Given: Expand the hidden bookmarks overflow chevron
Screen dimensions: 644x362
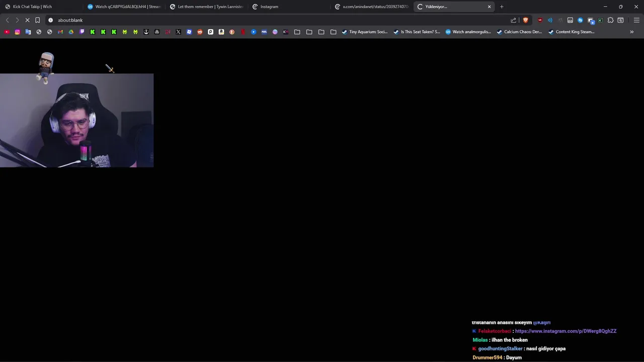Looking at the screenshot, I should [631, 32].
